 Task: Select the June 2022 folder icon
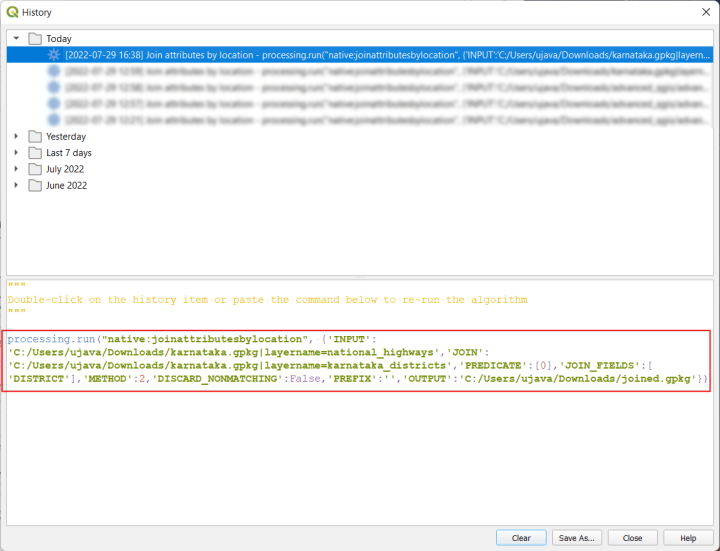coord(35,185)
